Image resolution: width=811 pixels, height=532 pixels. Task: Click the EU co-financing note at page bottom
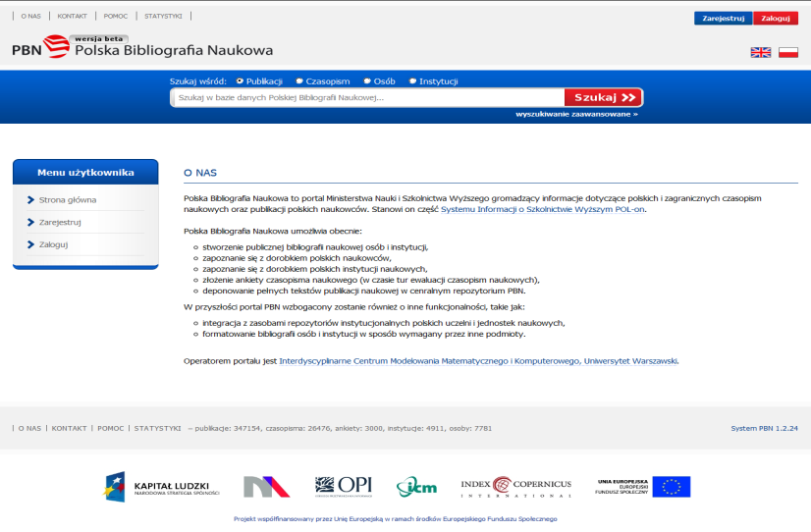point(395,518)
